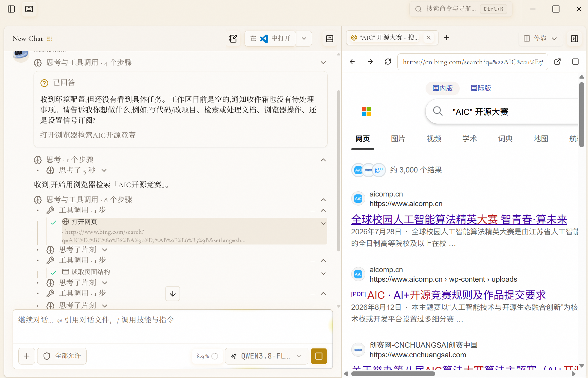The width and height of the screenshot is (588, 378).
Task: Open page in external browser icon
Action: 557,61
